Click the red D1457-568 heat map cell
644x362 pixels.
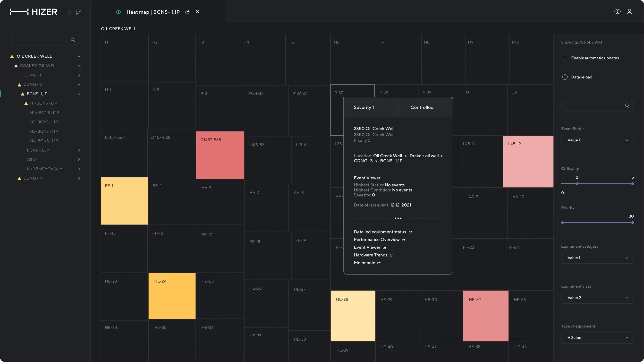pos(220,155)
